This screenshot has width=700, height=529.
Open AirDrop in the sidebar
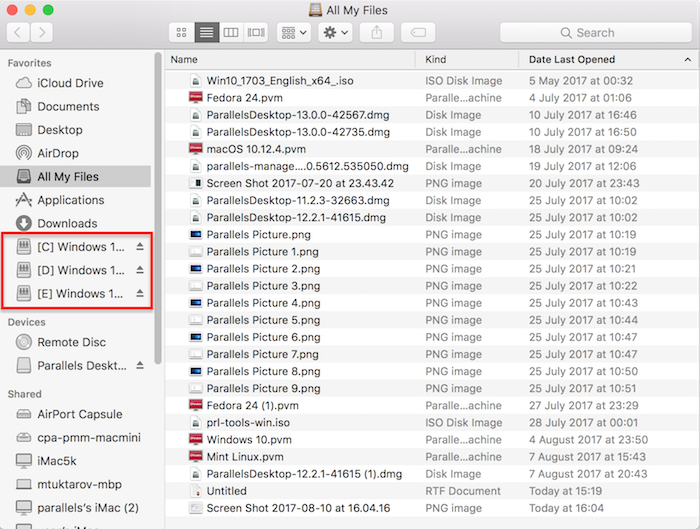(x=76, y=153)
